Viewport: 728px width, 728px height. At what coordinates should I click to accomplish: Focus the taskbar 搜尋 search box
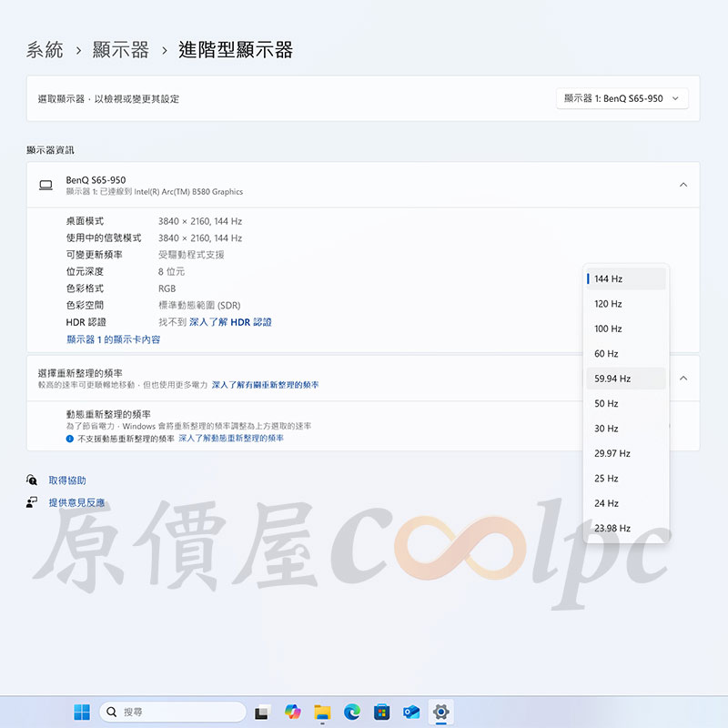(x=173, y=712)
